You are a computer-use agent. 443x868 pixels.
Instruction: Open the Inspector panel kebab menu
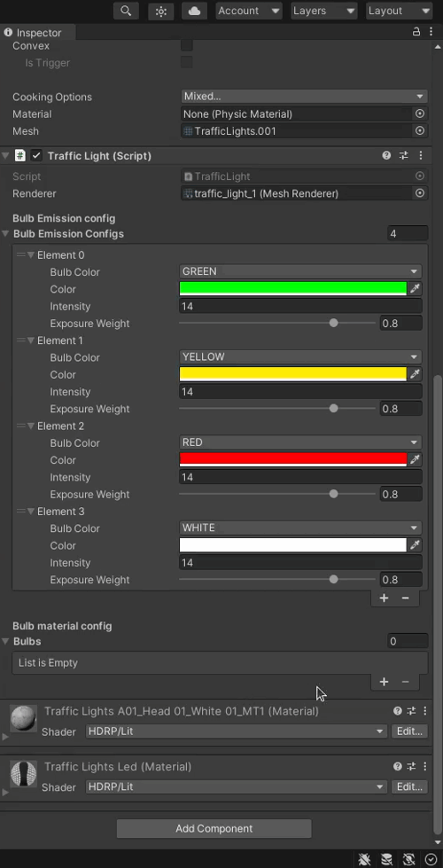point(431,32)
